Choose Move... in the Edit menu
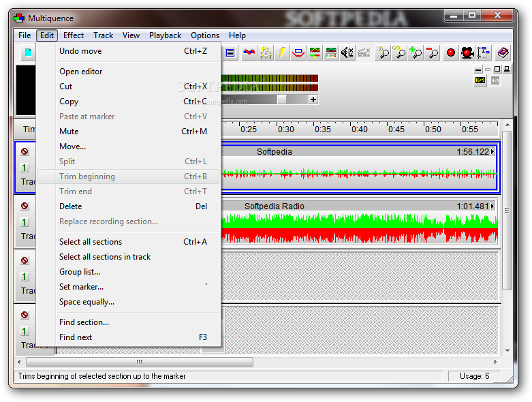Viewport: 532px width, 402px height. (x=129, y=146)
